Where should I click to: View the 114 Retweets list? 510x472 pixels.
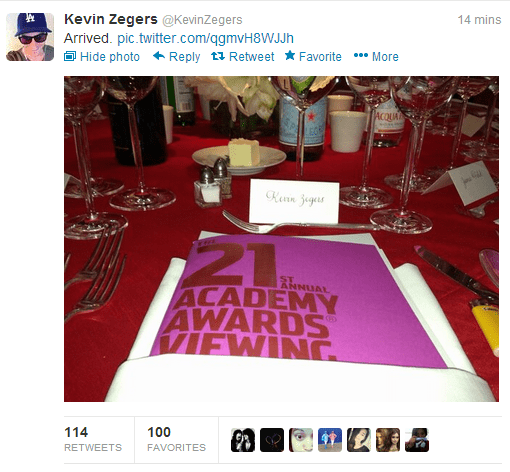(93, 439)
